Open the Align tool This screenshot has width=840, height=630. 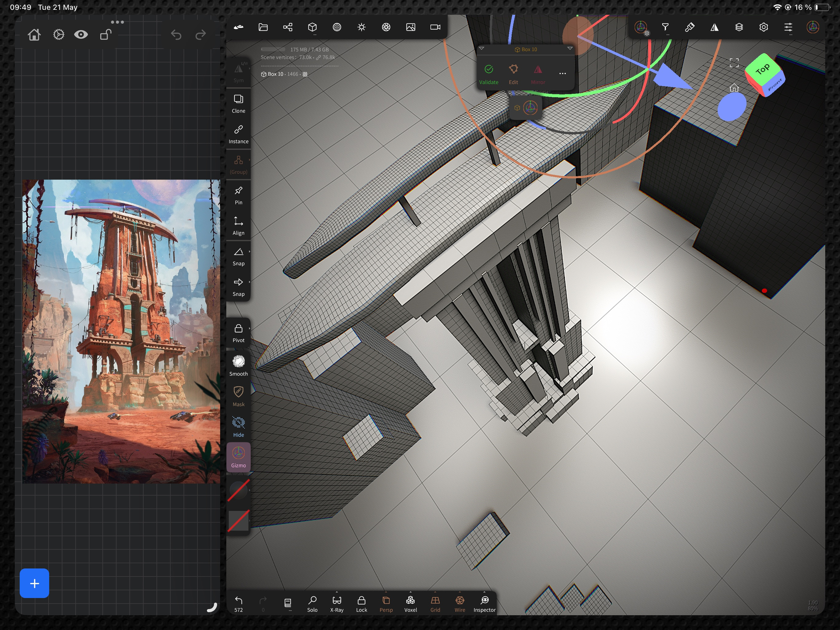click(239, 226)
